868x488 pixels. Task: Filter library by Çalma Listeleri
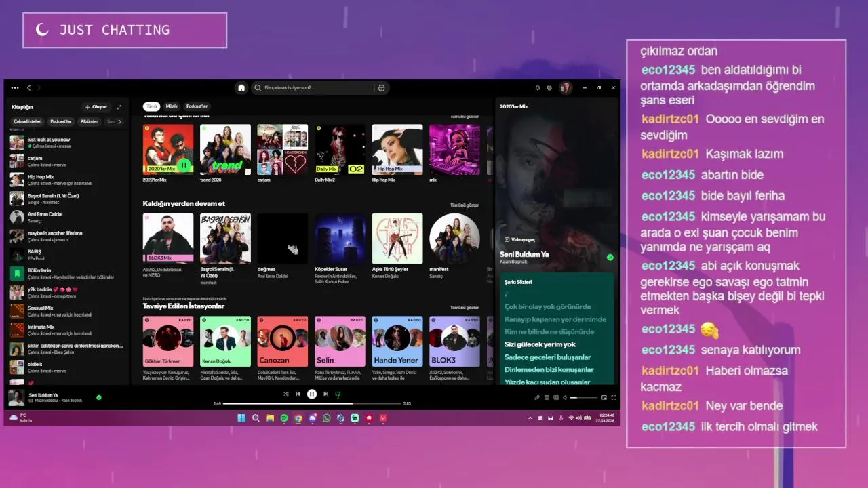(x=28, y=121)
